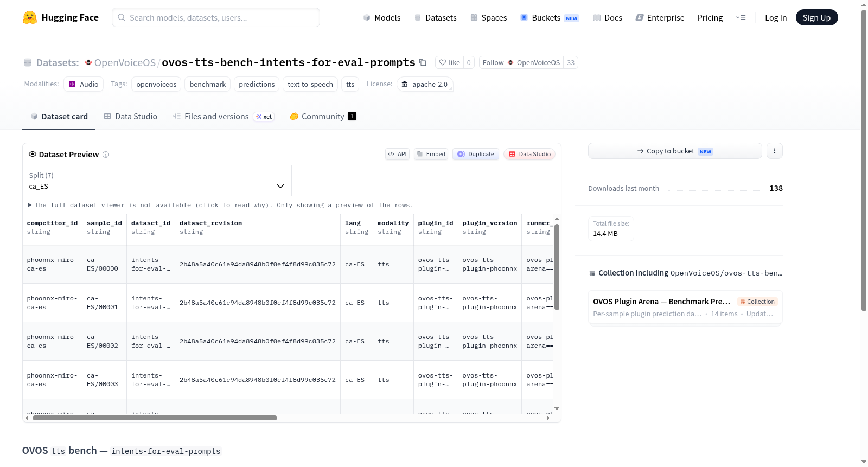Image resolution: width=868 pixels, height=467 pixels.
Task: Click the API button in Dataset Preview
Action: pos(397,154)
